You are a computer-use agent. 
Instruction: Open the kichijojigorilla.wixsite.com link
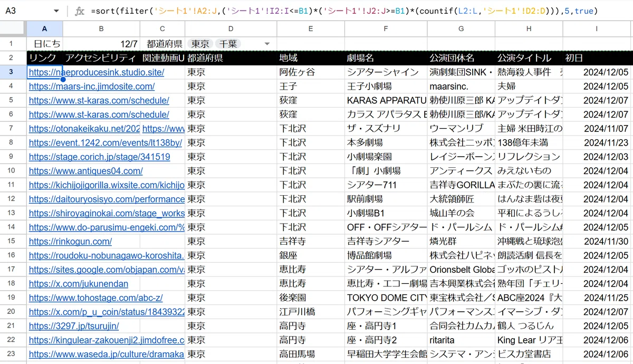click(x=107, y=185)
